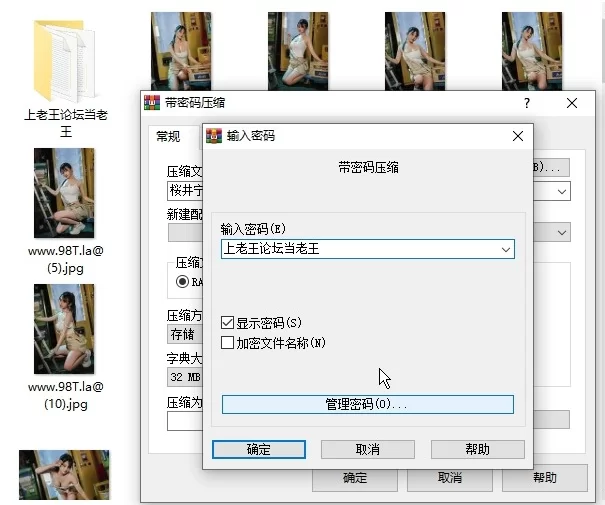Toggle the 显示密码(S) checkbox
The image size is (605, 505).
click(227, 323)
